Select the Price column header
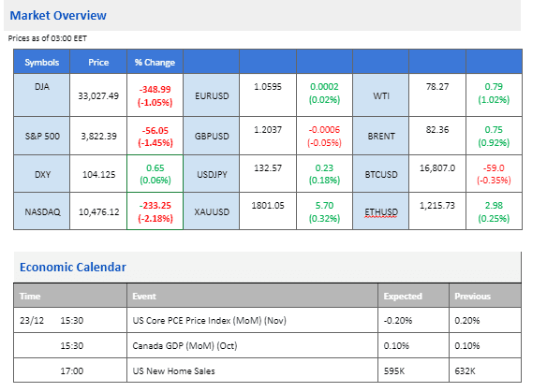 pyautogui.click(x=98, y=62)
